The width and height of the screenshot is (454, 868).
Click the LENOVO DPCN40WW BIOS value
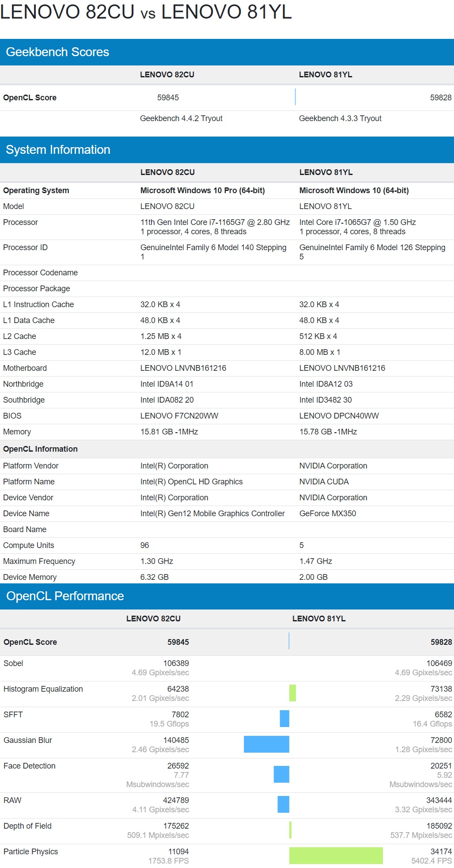pos(339,416)
